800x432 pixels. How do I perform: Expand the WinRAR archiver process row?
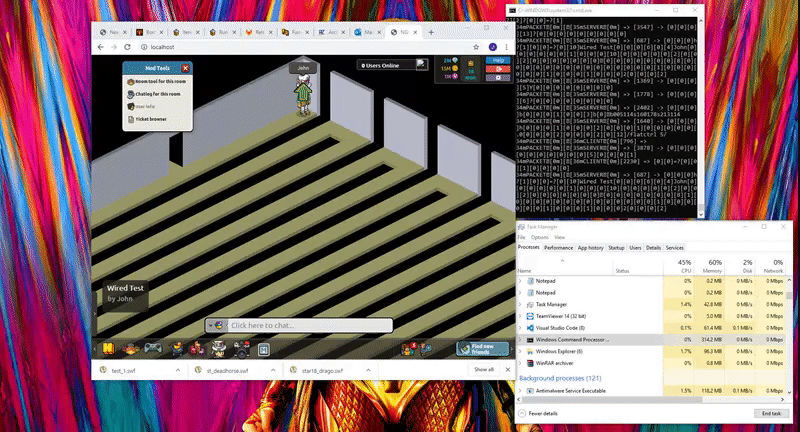520,363
